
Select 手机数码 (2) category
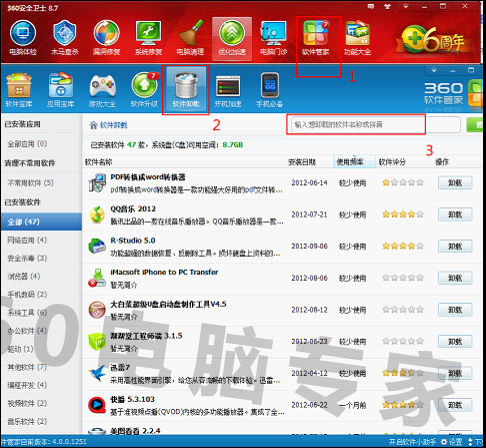(x=27, y=294)
